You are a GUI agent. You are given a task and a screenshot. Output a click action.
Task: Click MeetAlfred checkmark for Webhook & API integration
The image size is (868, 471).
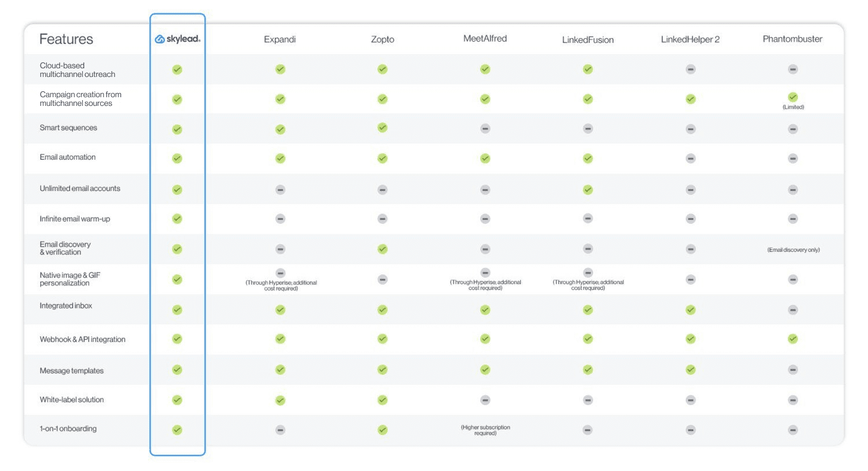point(485,338)
